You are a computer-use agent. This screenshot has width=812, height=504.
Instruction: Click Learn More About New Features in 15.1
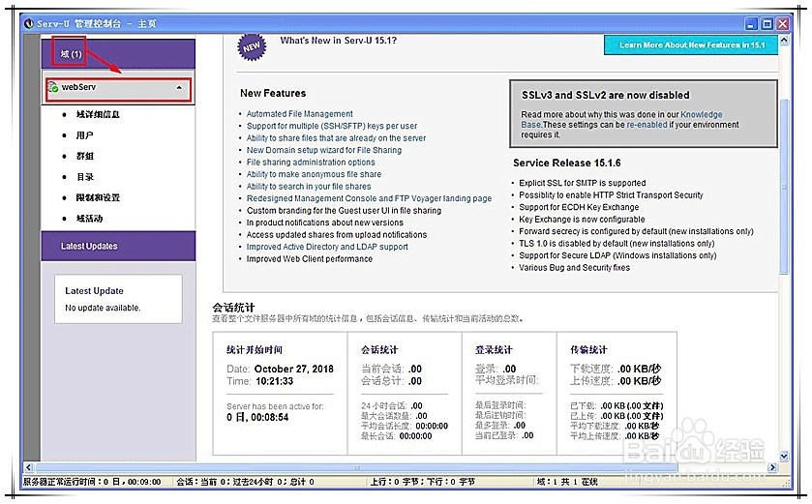691,45
